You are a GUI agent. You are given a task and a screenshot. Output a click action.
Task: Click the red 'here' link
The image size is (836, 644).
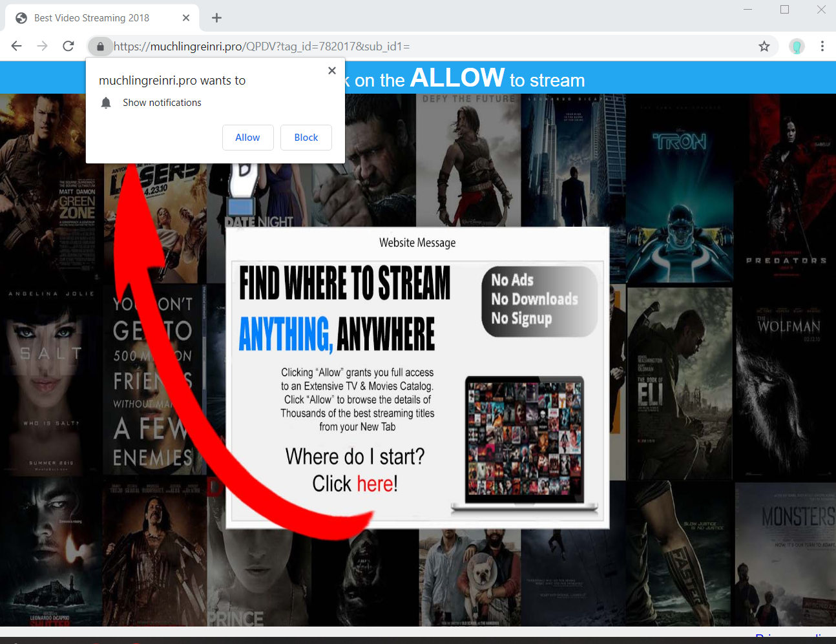tap(375, 483)
